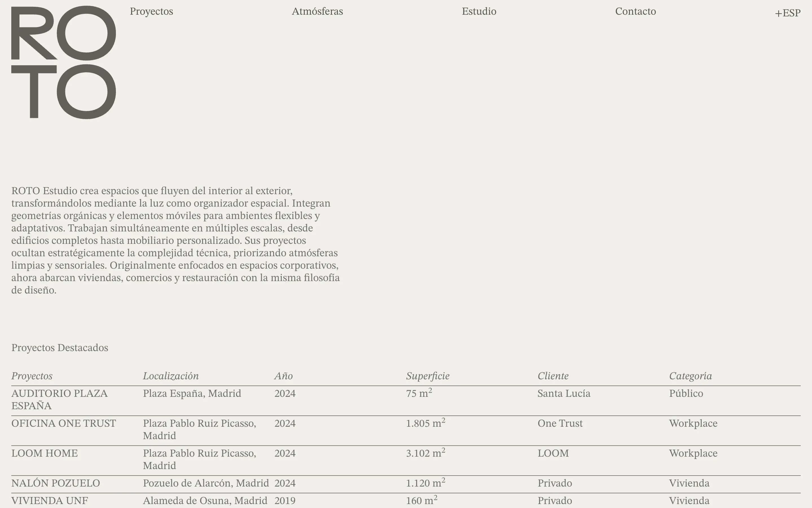Click the 2024 year of AUDITORIO PLAZA ESPAÑA
The height and width of the screenshot is (508, 812).
(x=285, y=393)
